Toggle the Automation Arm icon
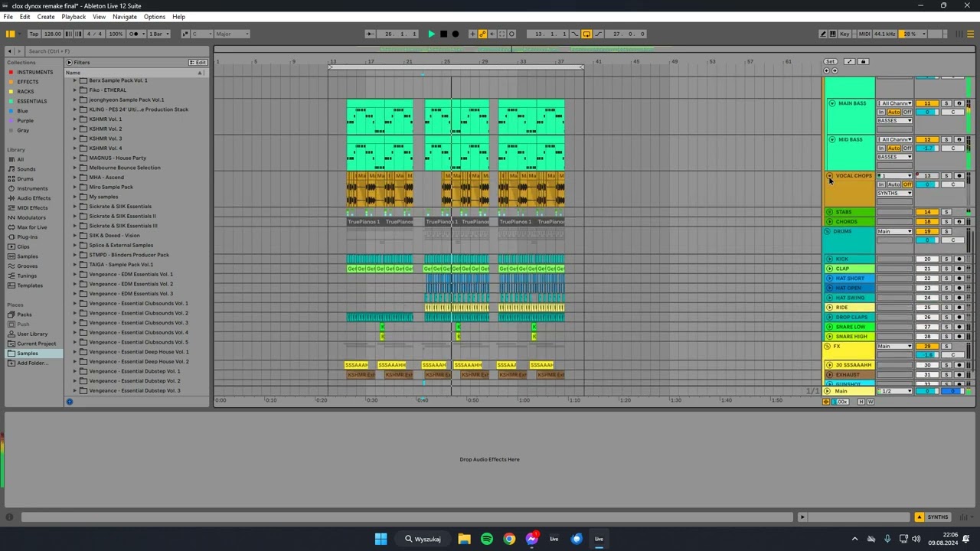980x551 pixels. coord(482,34)
